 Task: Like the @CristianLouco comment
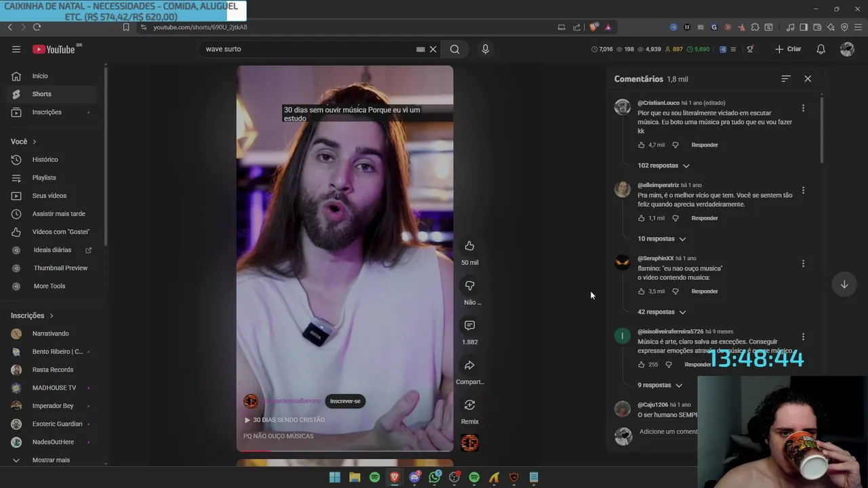pyautogui.click(x=642, y=145)
